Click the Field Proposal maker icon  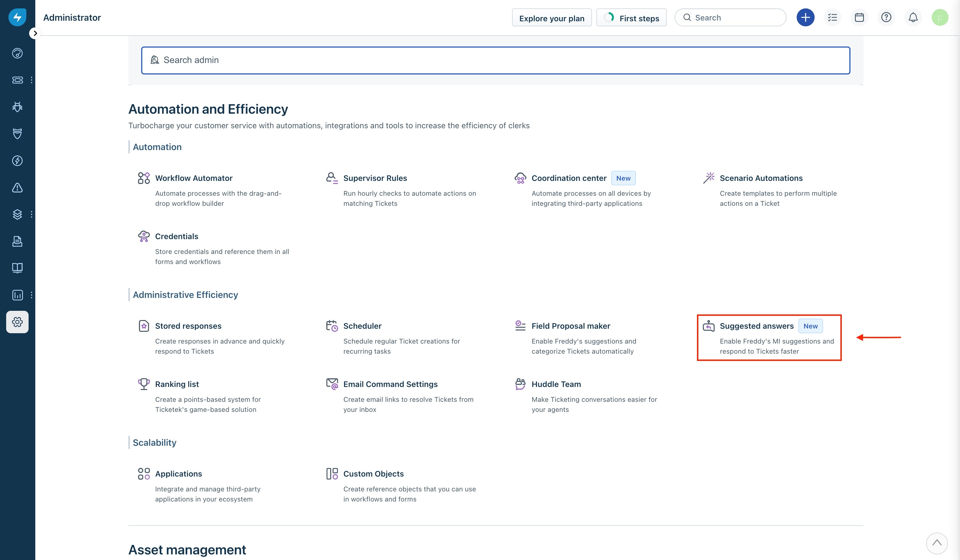(x=520, y=325)
